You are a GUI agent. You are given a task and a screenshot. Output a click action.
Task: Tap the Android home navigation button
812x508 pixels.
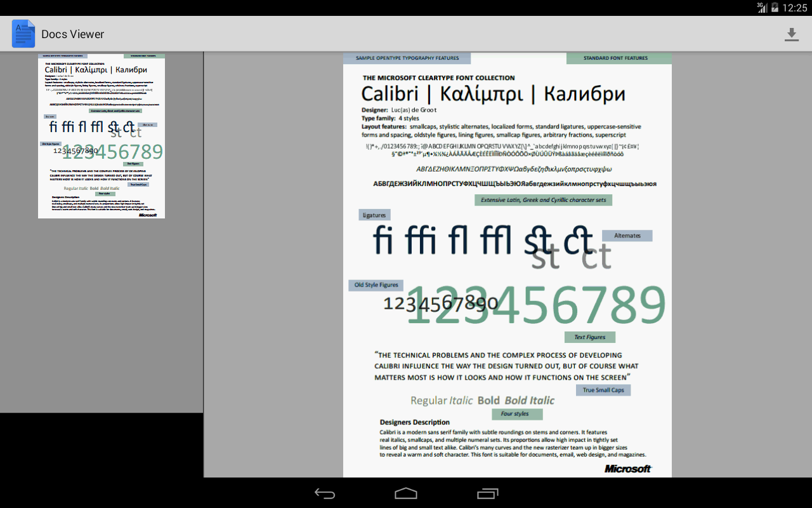coord(406,493)
